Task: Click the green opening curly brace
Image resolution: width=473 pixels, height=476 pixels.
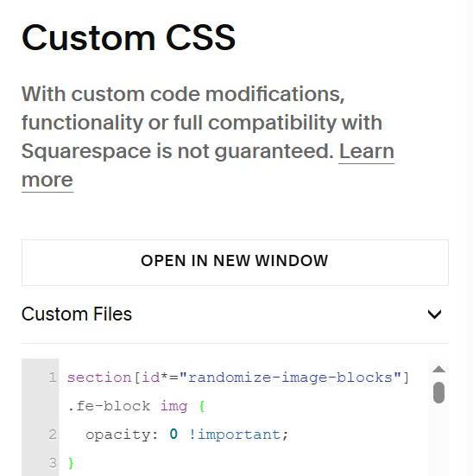Action: (x=202, y=407)
